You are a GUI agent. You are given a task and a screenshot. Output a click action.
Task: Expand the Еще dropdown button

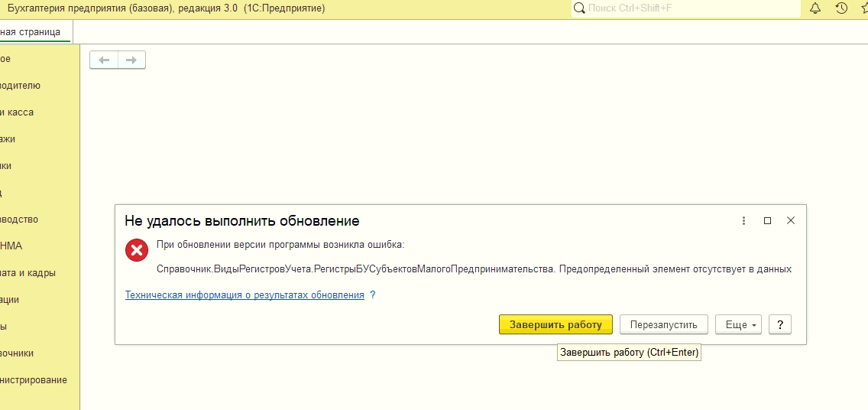[x=737, y=324]
